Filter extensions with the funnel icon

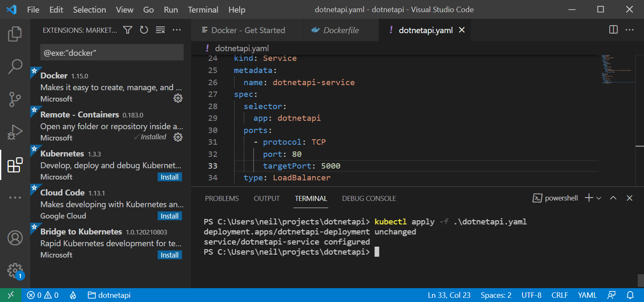[128, 30]
